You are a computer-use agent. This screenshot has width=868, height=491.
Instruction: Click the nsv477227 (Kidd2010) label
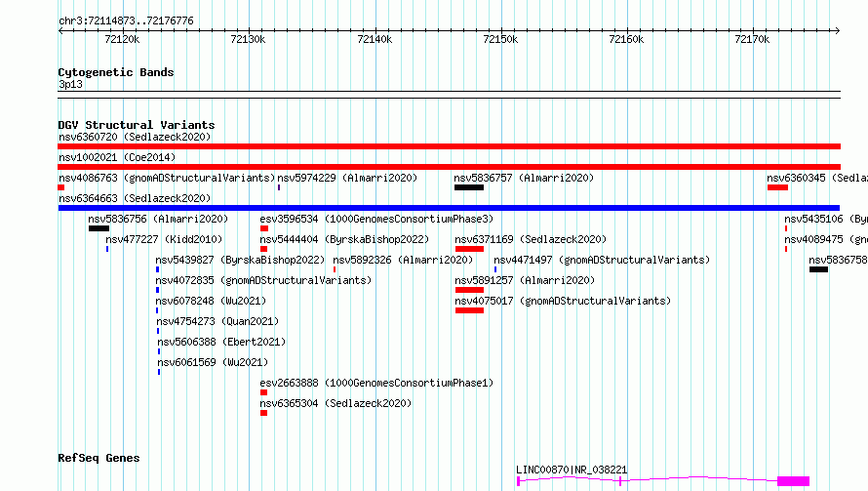click(x=163, y=239)
